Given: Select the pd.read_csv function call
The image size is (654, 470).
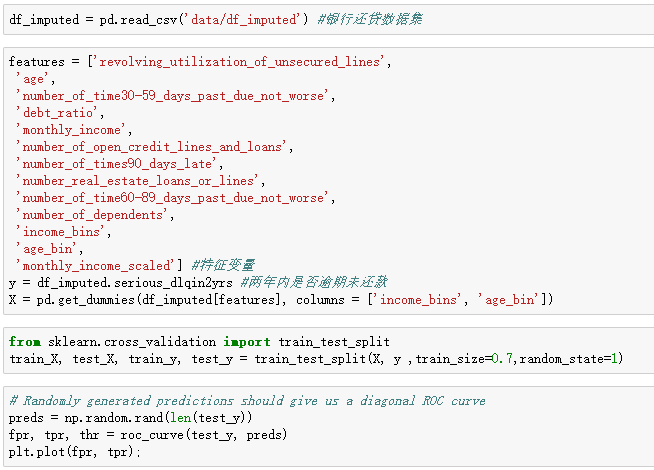Looking at the screenshot, I should [204, 20].
